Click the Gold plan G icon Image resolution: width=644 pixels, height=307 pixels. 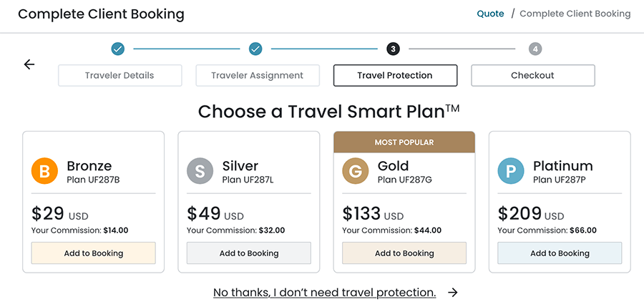pos(355,172)
